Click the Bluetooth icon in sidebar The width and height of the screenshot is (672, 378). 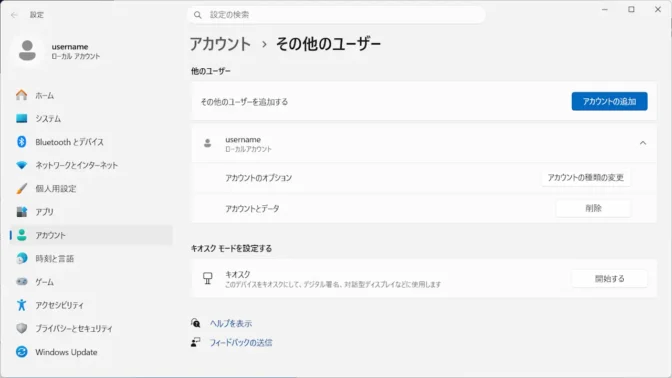21,141
